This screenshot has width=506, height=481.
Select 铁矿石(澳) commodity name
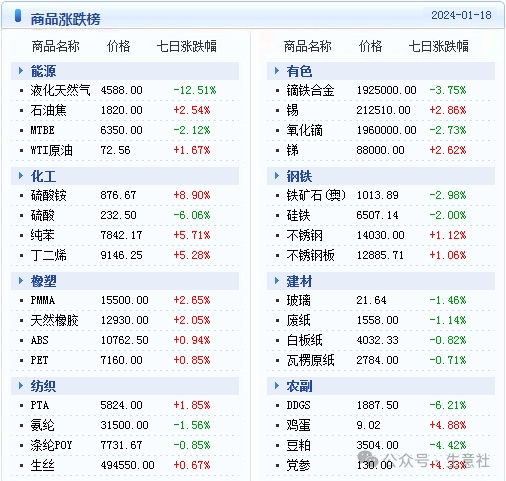point(316,195)
